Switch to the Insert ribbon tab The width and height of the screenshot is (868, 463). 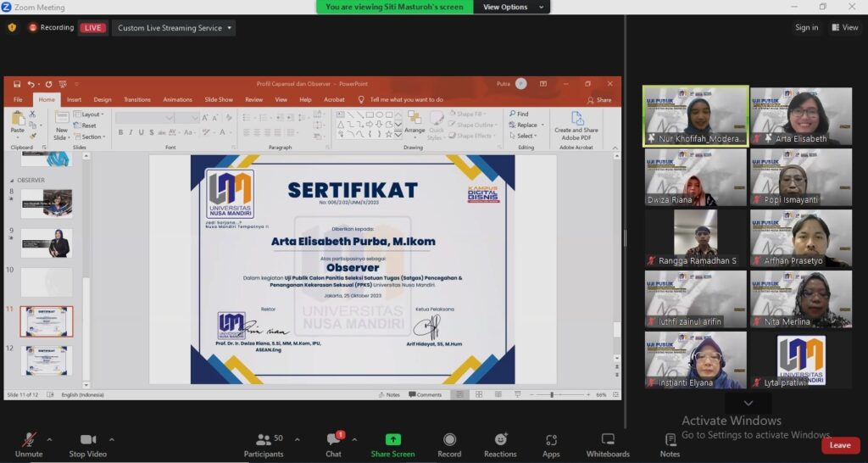[x=75, y=100]
